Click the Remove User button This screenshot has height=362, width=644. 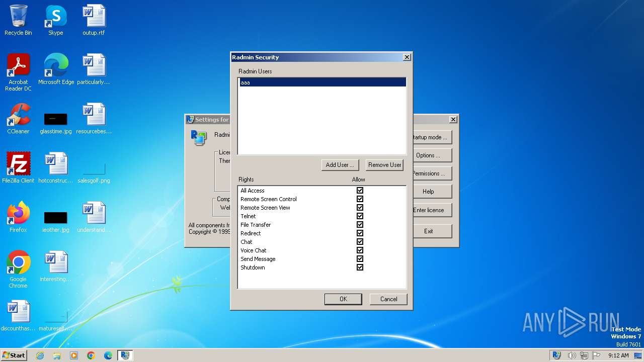pos(384,165)
